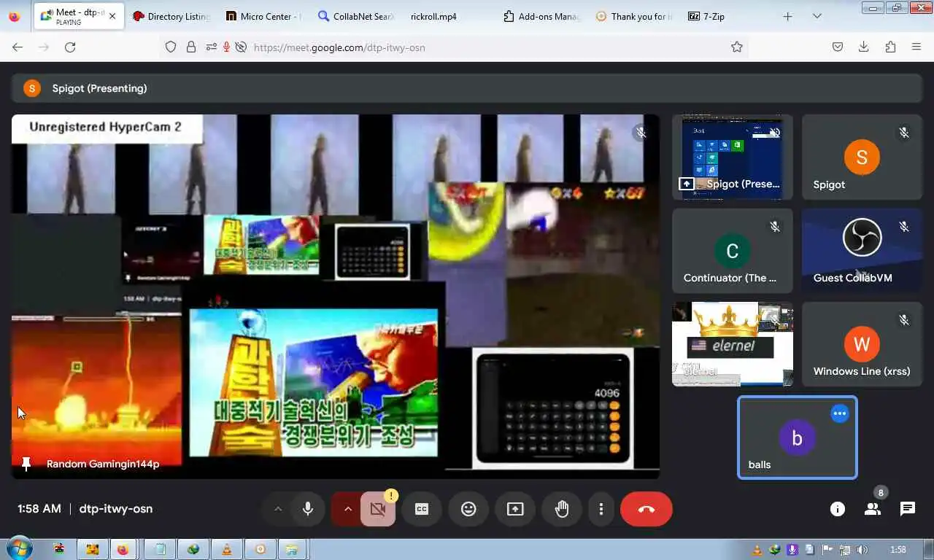Screen dimensions: 934x560
Task: Open the site permissions icon in address bar
Action: pyautogui.click(x=211, y=47)
